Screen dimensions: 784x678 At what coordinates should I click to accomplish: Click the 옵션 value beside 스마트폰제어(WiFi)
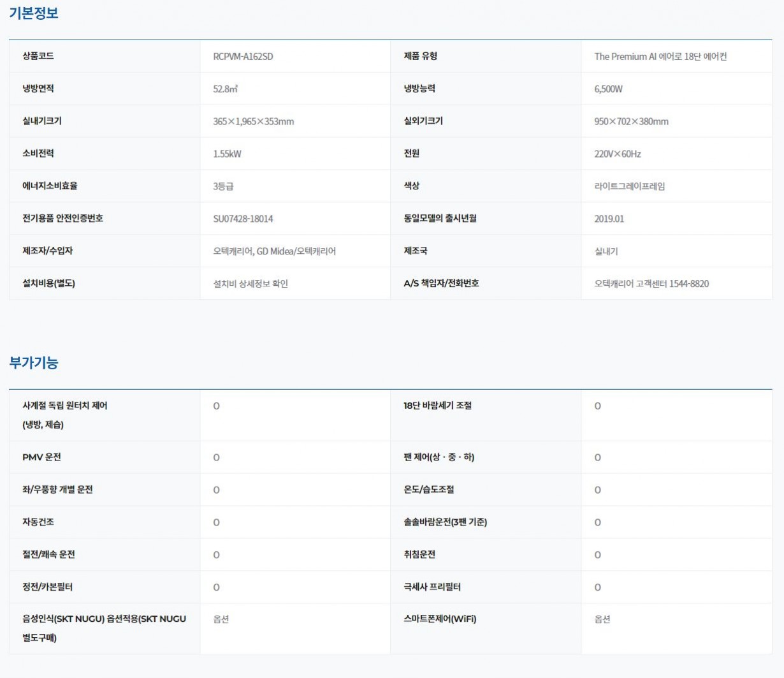click(602, 619)
